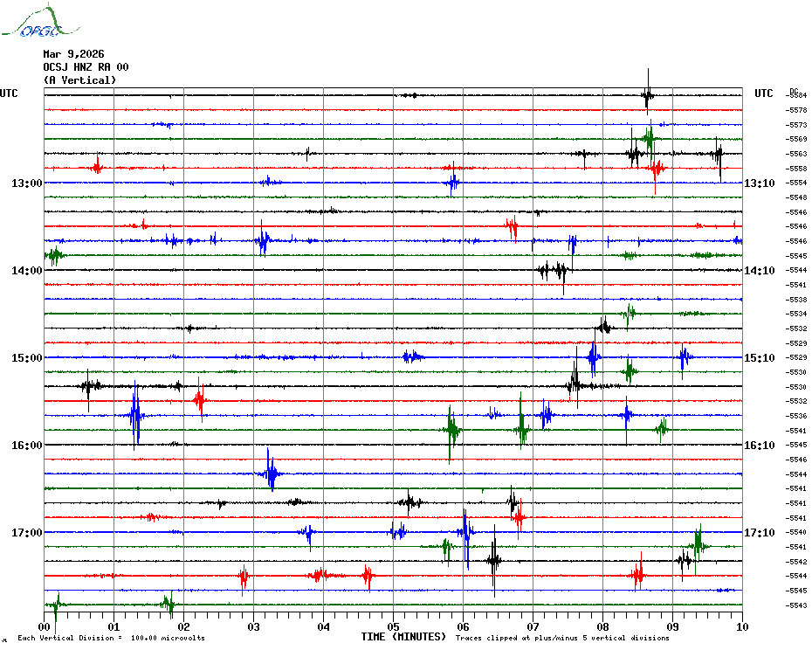Image resolution: width=812 pixels, height=650 pixels.
Task: Click the vertical division microvolts note
Action: (111, 639)
